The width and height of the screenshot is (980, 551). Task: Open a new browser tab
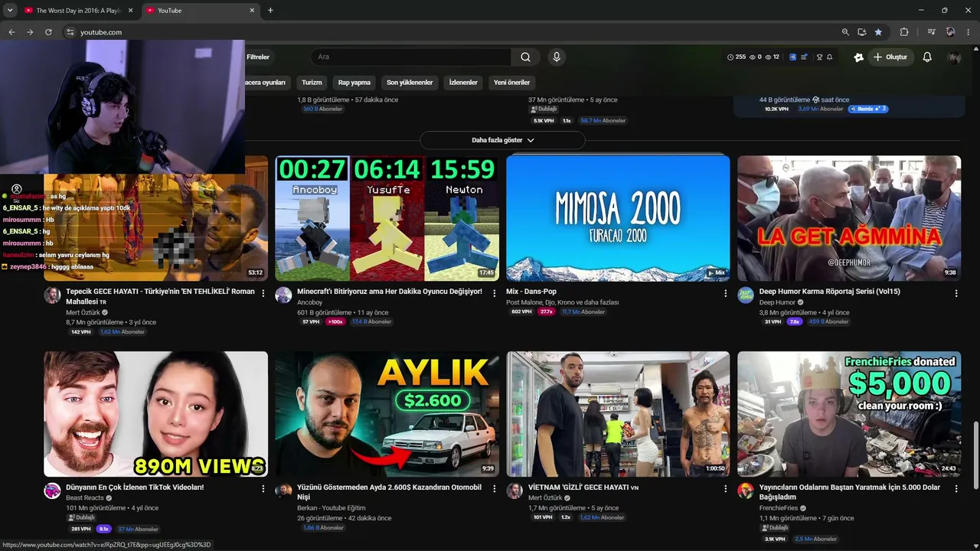tap(270, 11)
